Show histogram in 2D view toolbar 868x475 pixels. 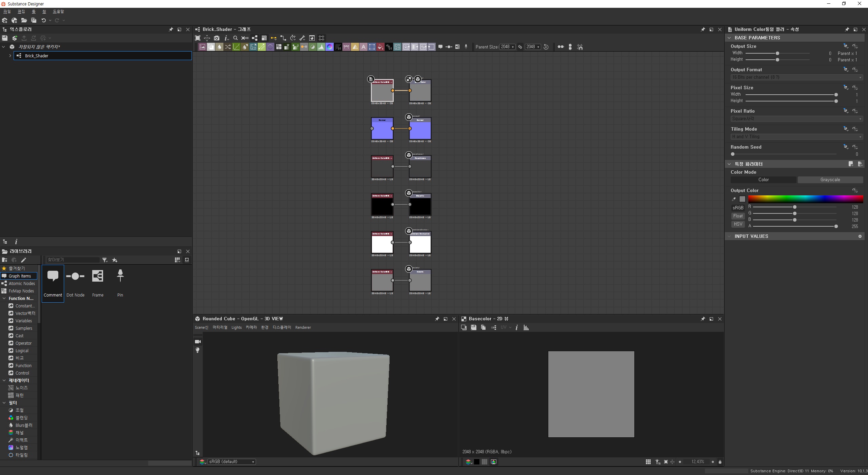526,327
